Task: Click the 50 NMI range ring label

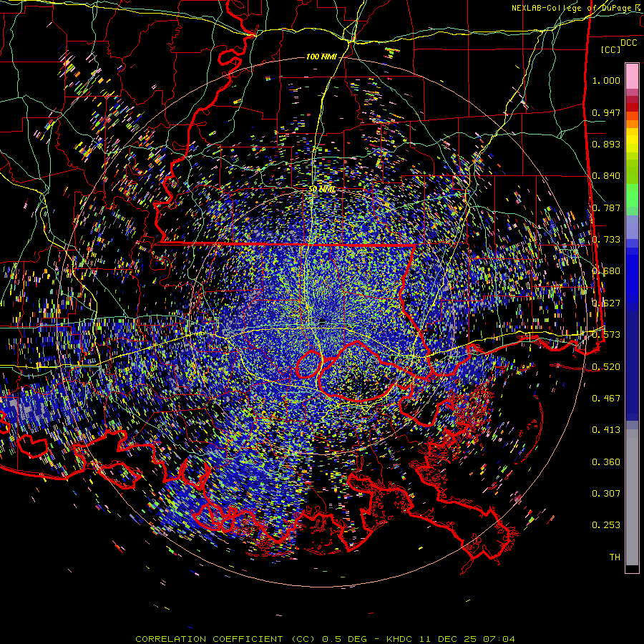Action: (x=321, y=190)
